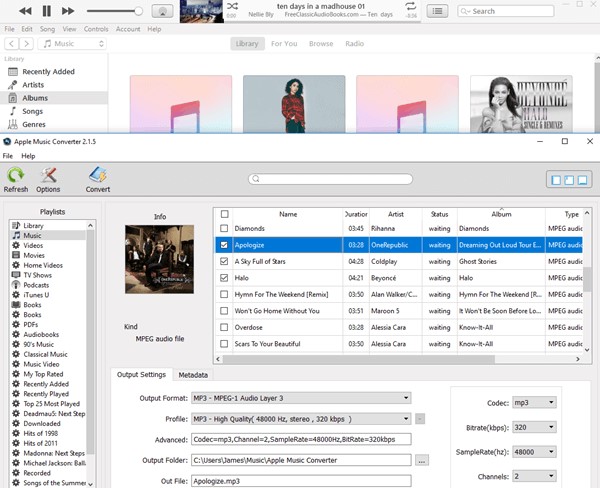Uncheck the Apologize song checkbox

[224, 245]
